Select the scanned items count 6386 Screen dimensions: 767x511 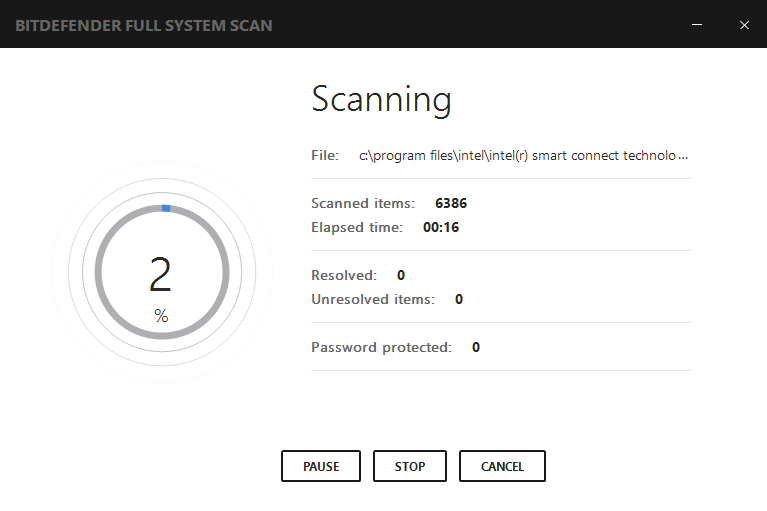[451, 203]
